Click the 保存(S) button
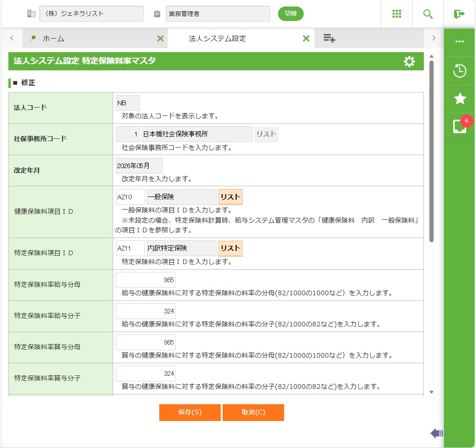476x448 pixels. 190,412
